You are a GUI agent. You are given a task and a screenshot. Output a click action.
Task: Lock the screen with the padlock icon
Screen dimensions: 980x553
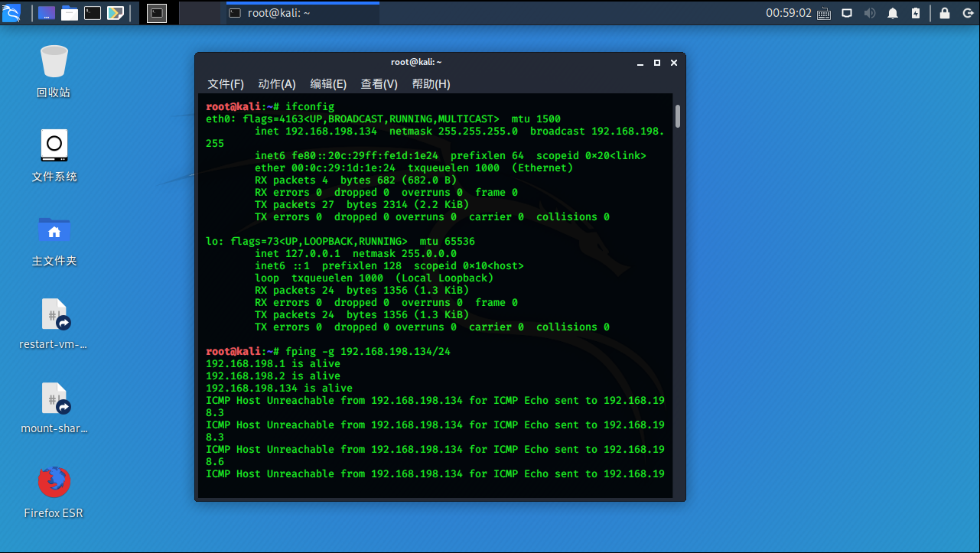click(945, 13)
